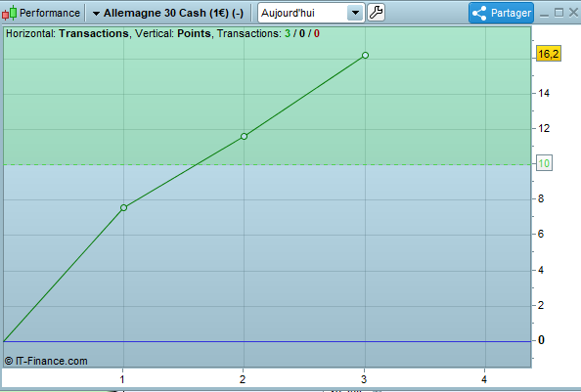Select the first transaction data point
The width and height of the screenshot is (581, 392).
(124, 207)
